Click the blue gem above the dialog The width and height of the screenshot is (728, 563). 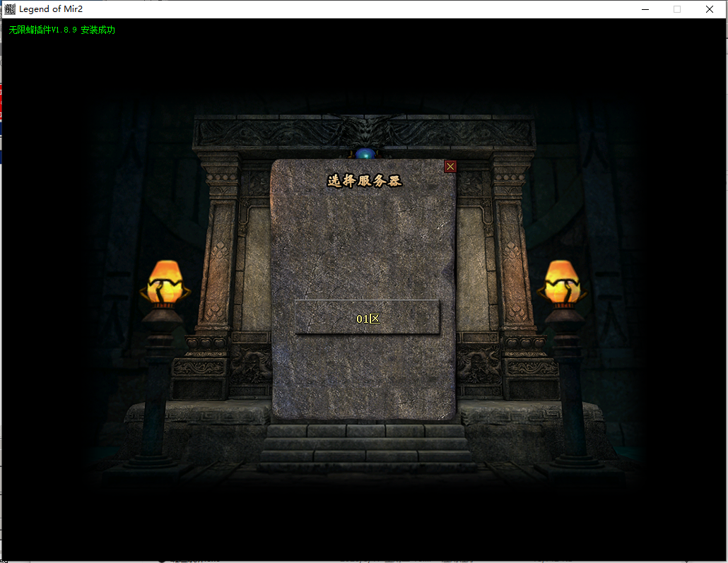(x=364, y=154)
